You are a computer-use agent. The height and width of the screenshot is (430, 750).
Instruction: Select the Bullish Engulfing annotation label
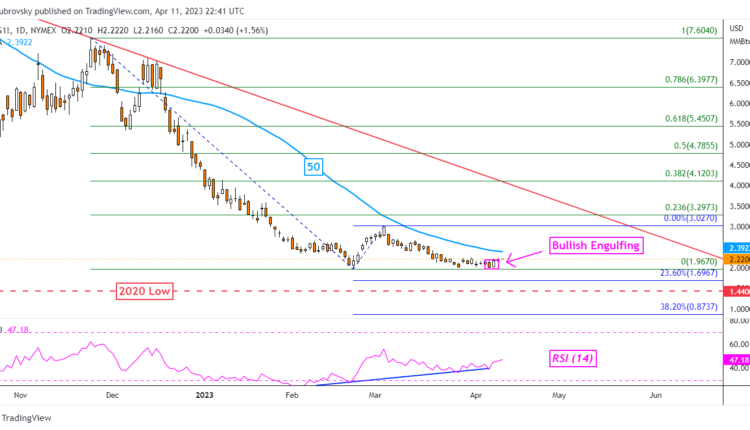click(x=596, y=244)
